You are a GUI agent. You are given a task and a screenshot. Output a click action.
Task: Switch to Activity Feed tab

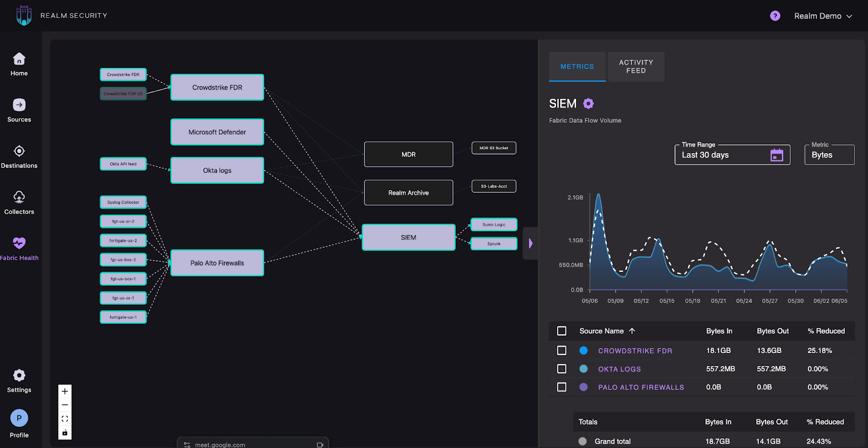636,67
